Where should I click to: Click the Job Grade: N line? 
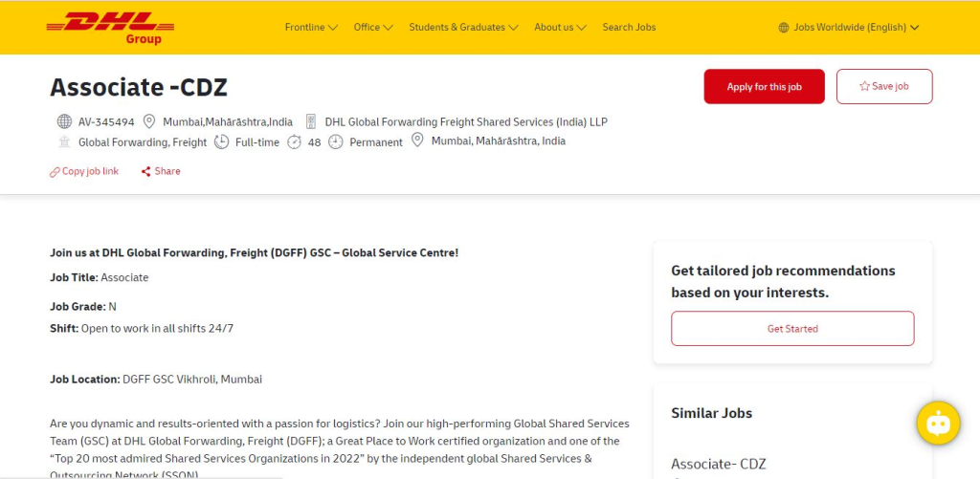[x=83, y=307]
